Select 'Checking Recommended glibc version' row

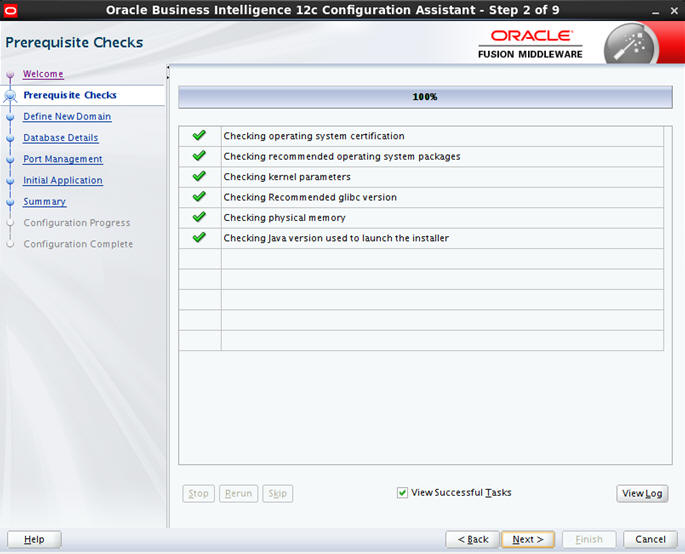pos(310,197)
